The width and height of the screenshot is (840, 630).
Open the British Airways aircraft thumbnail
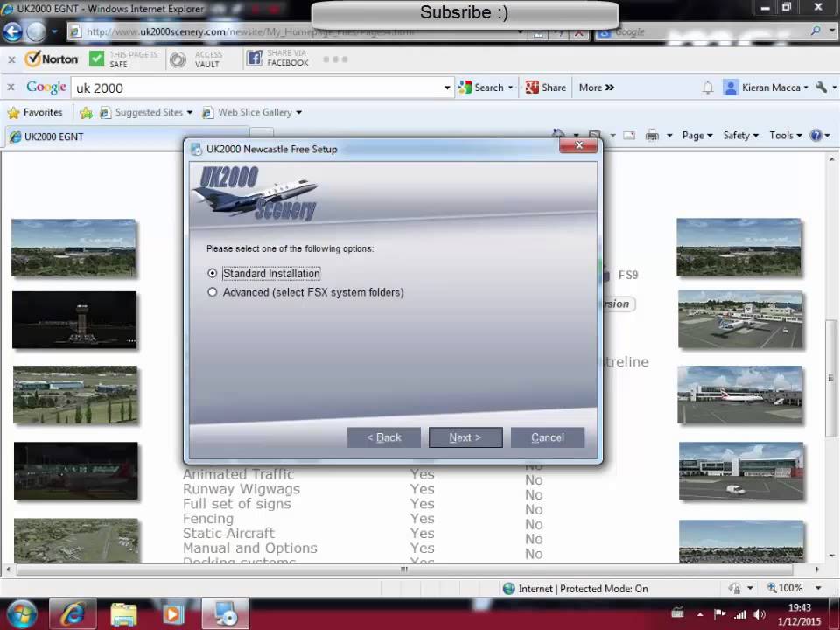[x=740, y=395]
